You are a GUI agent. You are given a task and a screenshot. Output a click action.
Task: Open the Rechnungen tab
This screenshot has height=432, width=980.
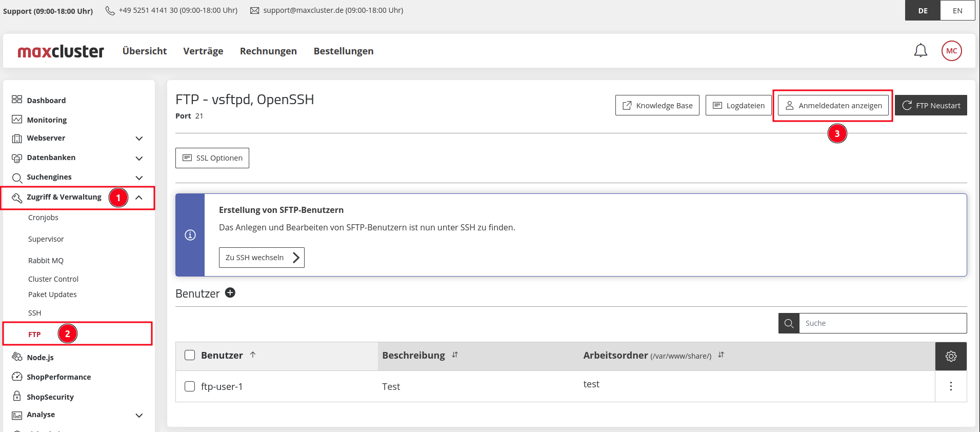click(268, 51)
